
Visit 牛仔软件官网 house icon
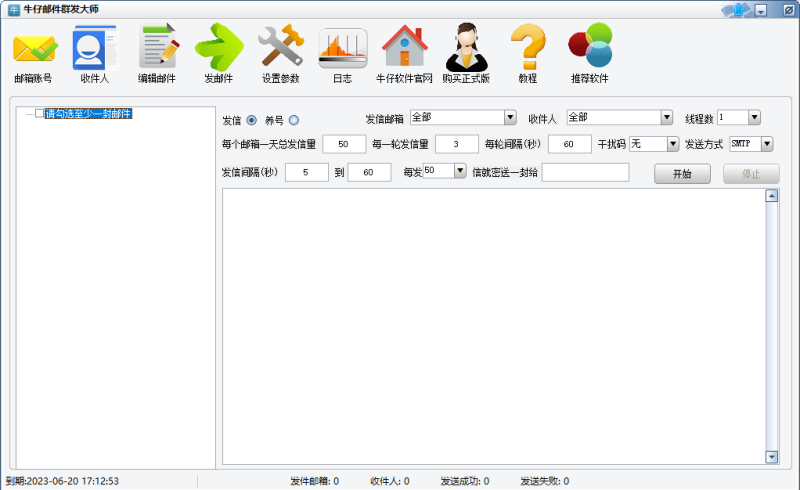pyautogui.click(x=404, y=48)
